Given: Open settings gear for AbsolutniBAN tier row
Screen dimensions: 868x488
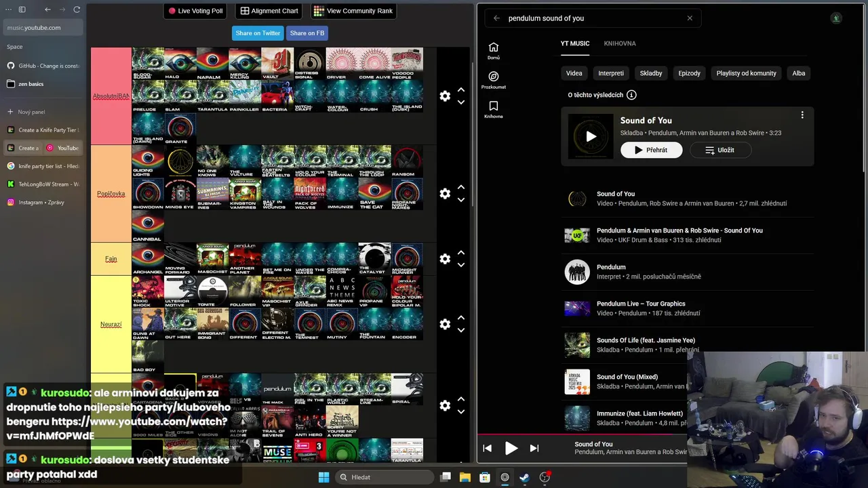Looking at the screenshot, I should (445, 96).
